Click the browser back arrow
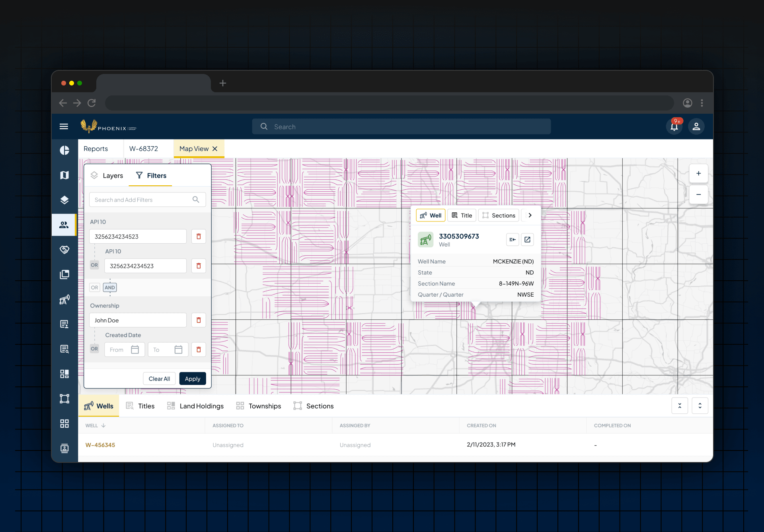This screenshot has height=532, width=764. (63, 103)
